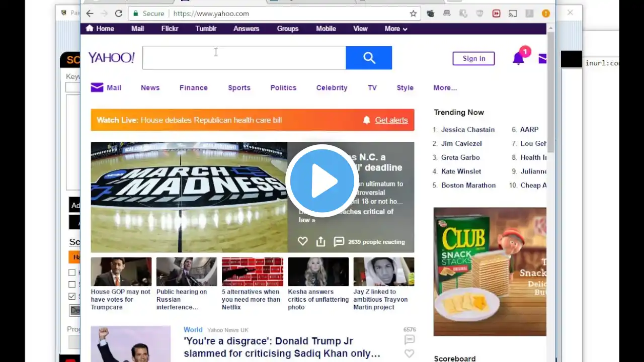Open trending topic Jessica Chastain
This screenshot has width=644, height=362.
tap(468, 129)
